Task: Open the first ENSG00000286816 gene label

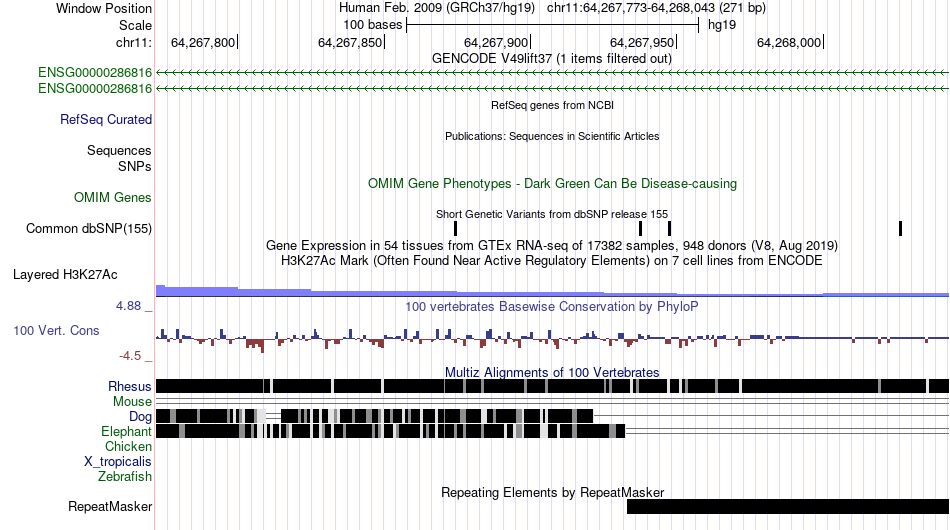Action: point(95,73)
